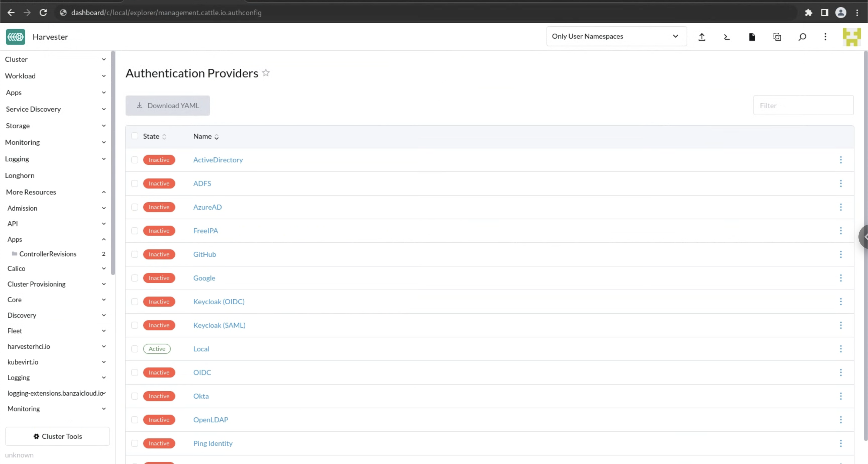Open the header kebab (three-dot) menu
The height and width of the screenshot is (464, 868).
825,37
